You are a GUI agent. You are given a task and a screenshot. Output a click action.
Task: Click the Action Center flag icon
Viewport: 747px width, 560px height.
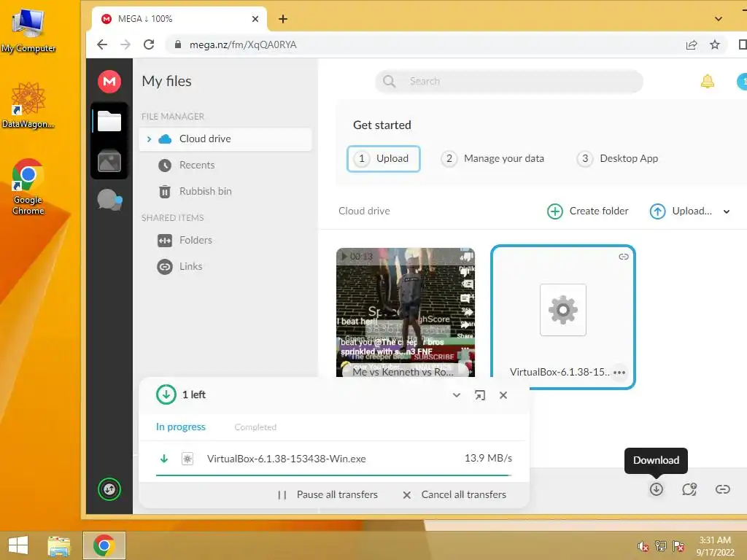[x=678, y=546]
